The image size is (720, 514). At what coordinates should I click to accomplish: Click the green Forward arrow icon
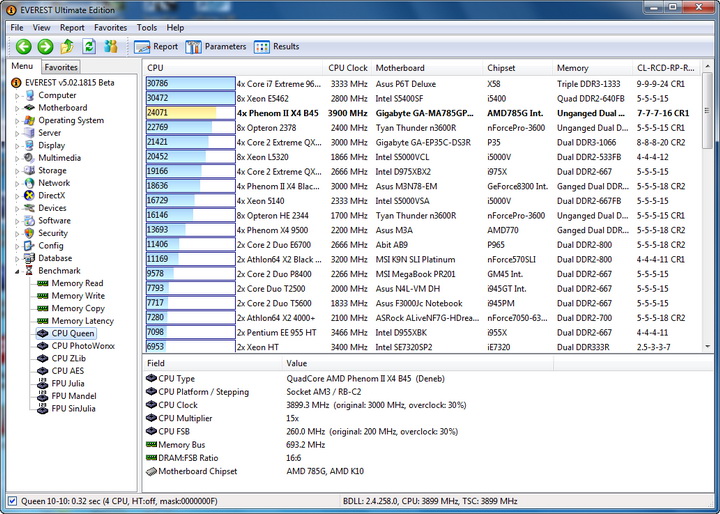click(x=45, y=46)
